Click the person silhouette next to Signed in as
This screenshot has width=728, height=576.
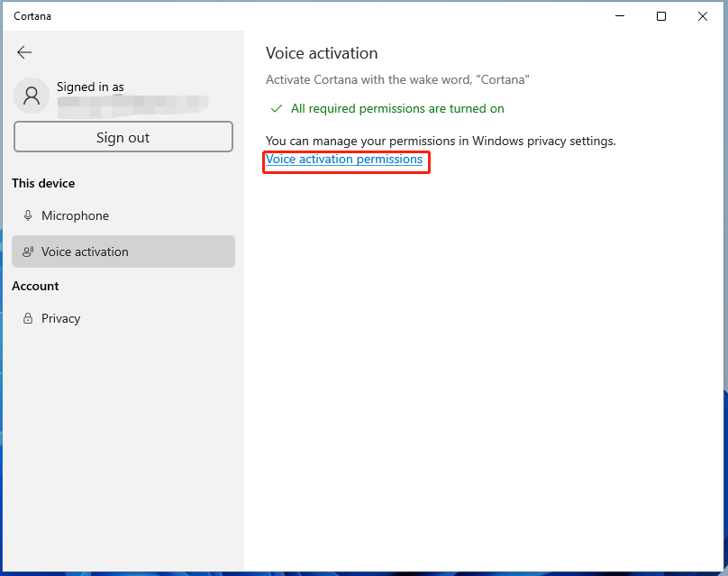click(x=32, y=95)
